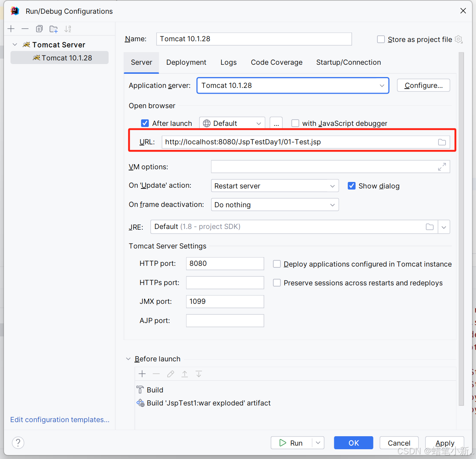Open On frame deactivation dropdown
The image size is (476, 459).
point(275,205)
